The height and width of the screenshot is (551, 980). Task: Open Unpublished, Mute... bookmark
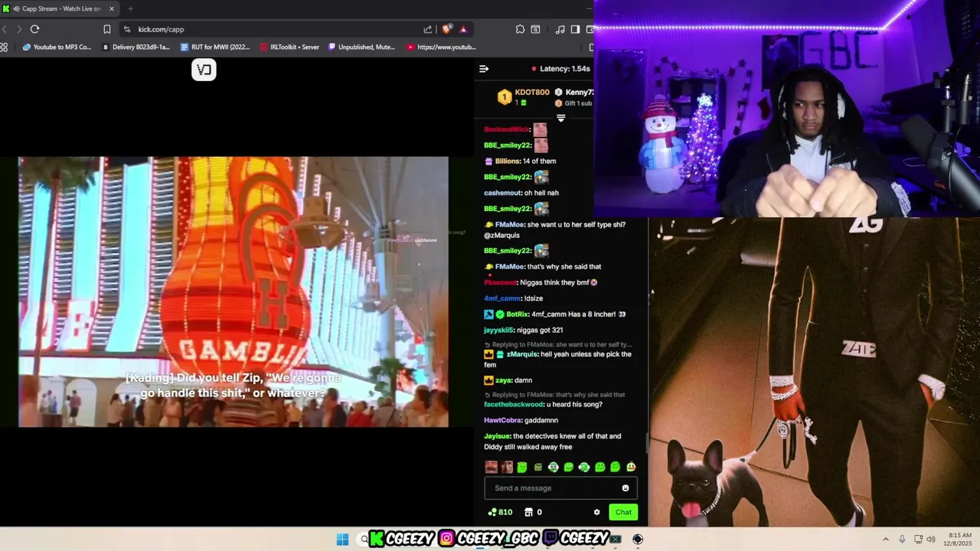click(361, 47)
